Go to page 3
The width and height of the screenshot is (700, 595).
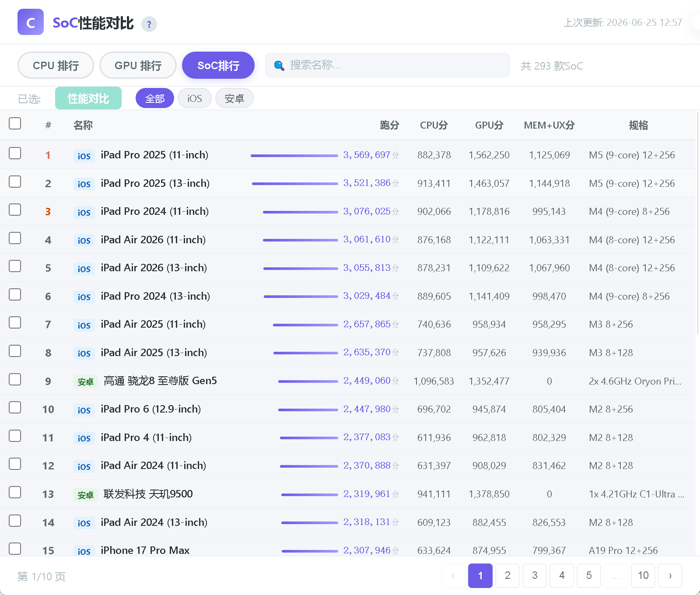535,575
